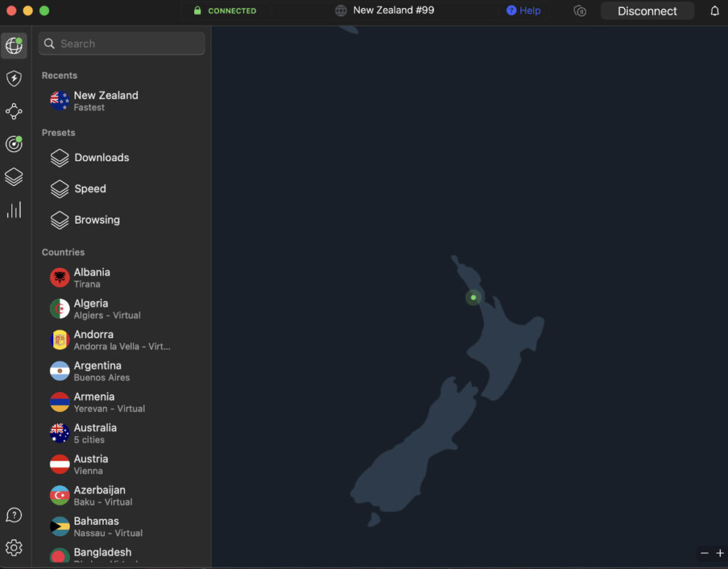
Task: View statistics via bar chart icon
Action: [x=14, y=210]
